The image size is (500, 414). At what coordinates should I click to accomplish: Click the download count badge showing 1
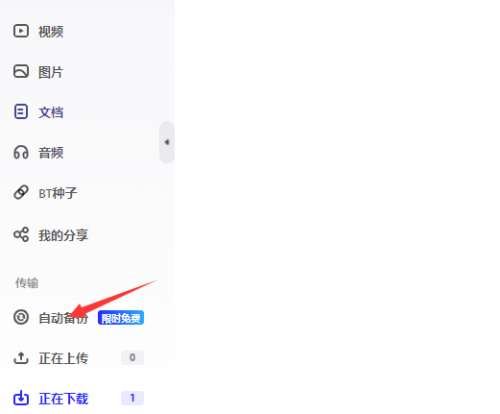[132, 398]
